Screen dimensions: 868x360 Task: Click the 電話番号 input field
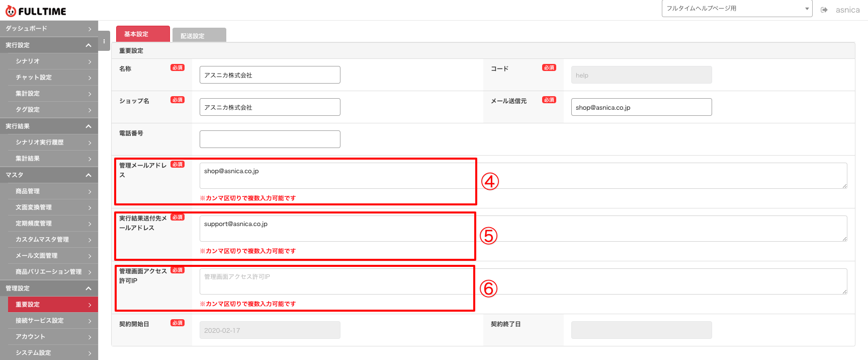270,139
